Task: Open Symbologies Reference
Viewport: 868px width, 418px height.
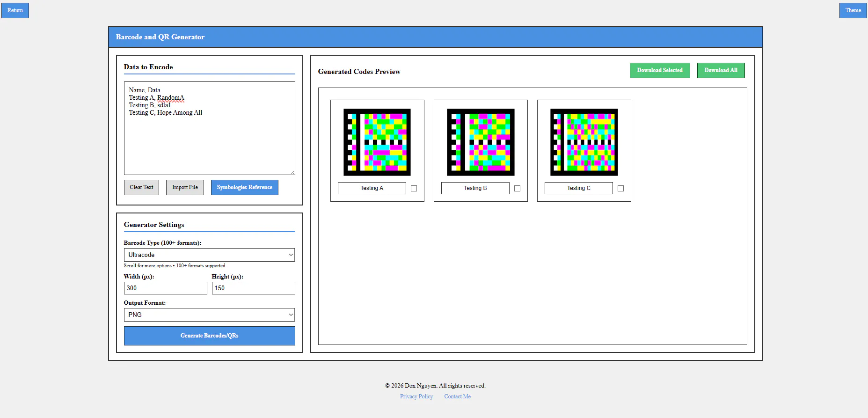Action: [244, 187]
